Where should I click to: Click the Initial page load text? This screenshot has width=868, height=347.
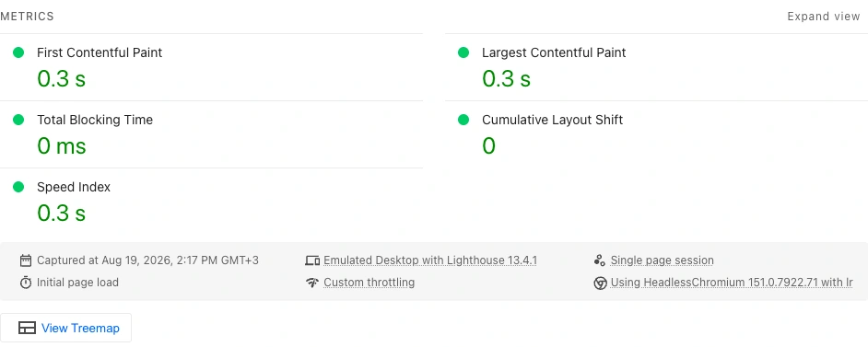pyautogui.click(x=77, y=283)
